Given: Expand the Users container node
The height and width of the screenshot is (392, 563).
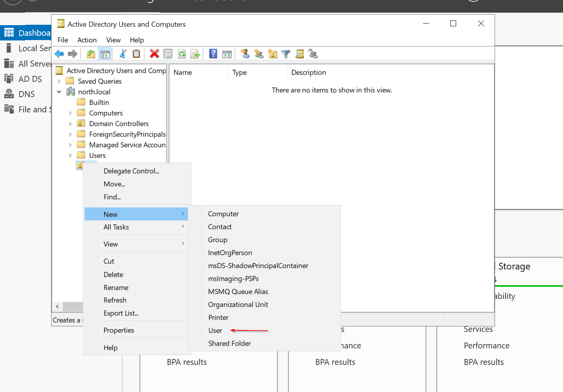Looking at the screenshot, I should click(x=70, y=156).
